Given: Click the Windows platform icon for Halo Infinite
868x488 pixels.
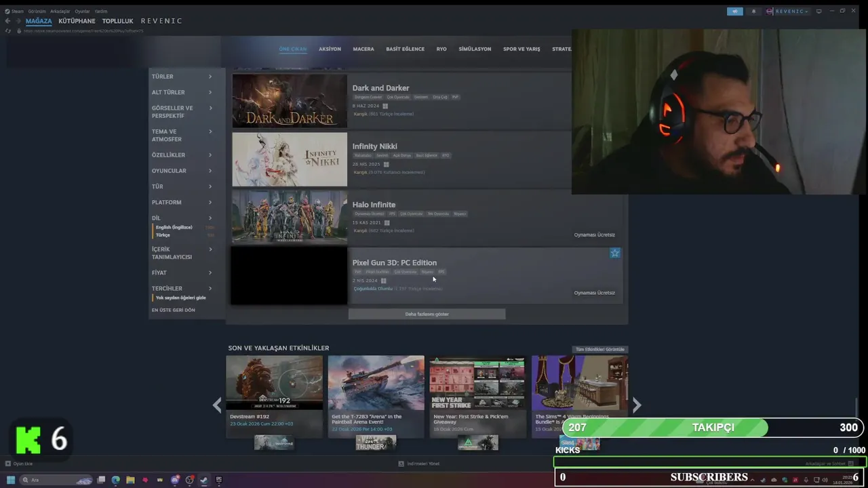Looking at the screenshot, I should coord(387,223).
